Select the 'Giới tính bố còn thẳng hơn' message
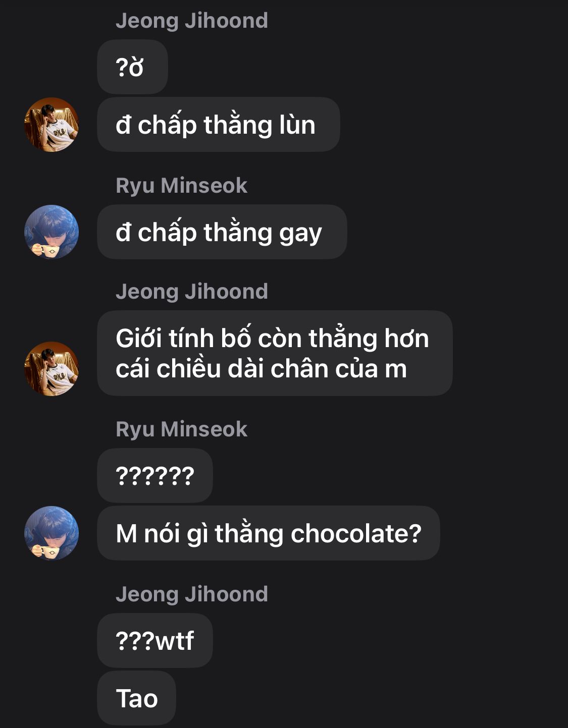 [x=275, y=353]
